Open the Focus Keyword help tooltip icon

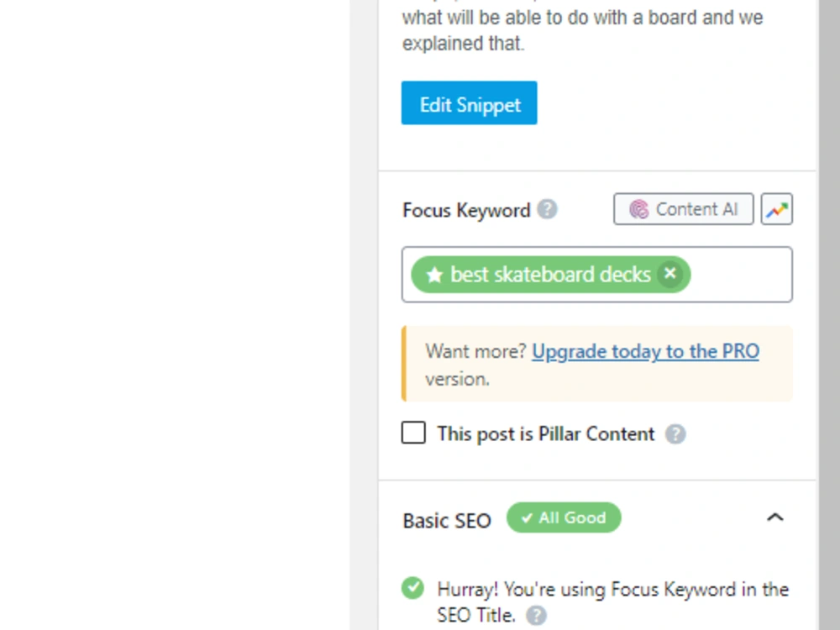coord(547,209)
